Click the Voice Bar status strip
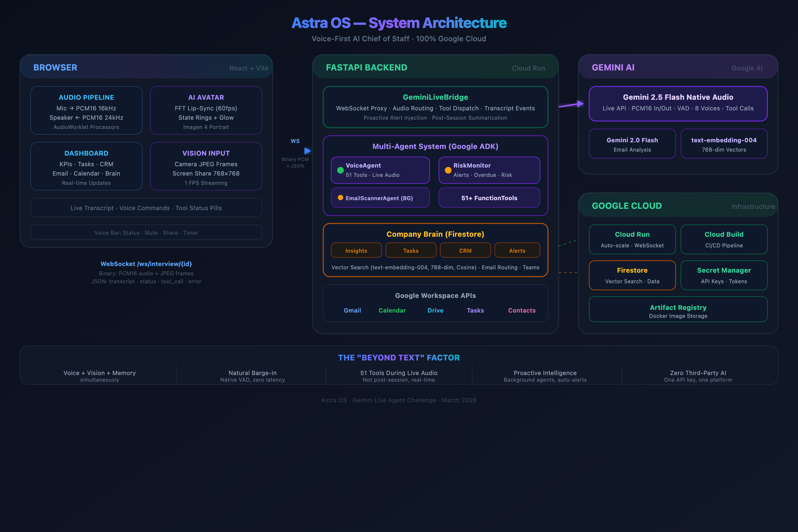Image resolution: width=798 pixels, height=532 pixels. tap(146, 233)
